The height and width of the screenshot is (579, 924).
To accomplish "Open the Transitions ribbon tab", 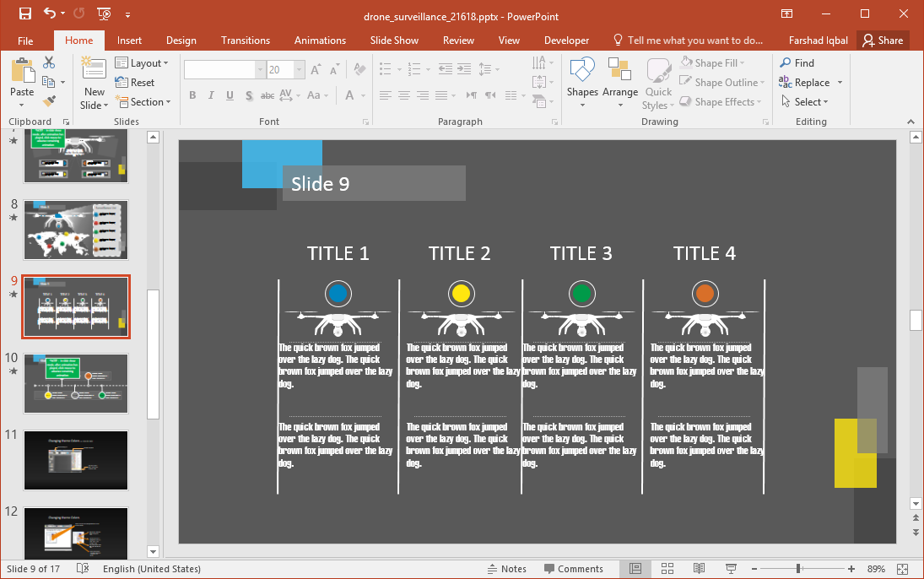I will point(246,41).
